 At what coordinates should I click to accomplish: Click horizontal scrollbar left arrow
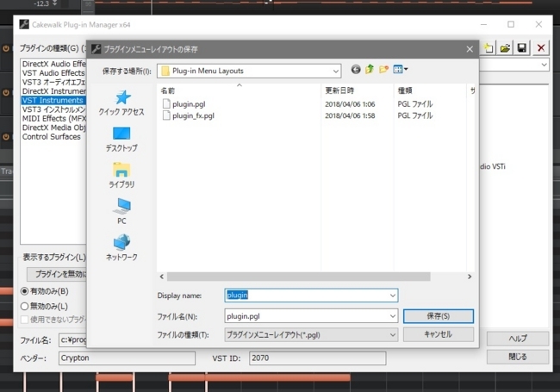[162, 277]
